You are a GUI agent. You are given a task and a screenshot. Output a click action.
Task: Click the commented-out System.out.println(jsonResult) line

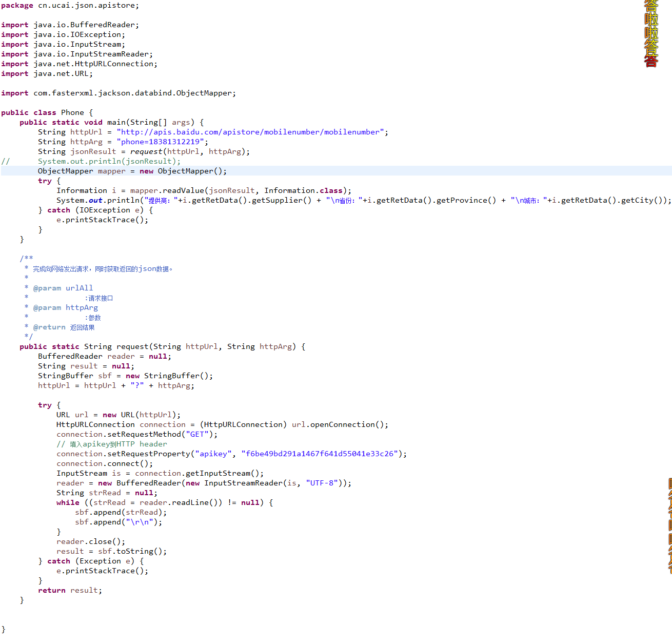coord(109,161)
